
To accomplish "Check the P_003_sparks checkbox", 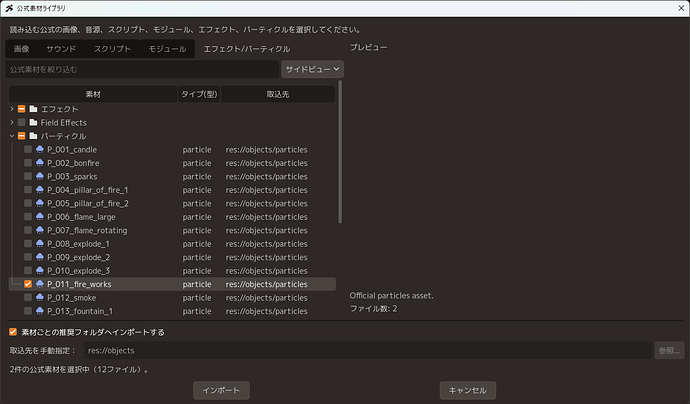I will click(x=28, y=176).
